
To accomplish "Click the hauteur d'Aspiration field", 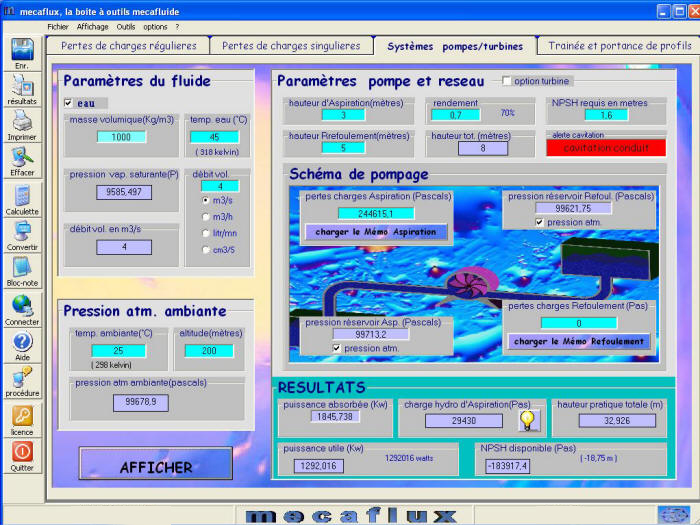I will coord(343,115).
